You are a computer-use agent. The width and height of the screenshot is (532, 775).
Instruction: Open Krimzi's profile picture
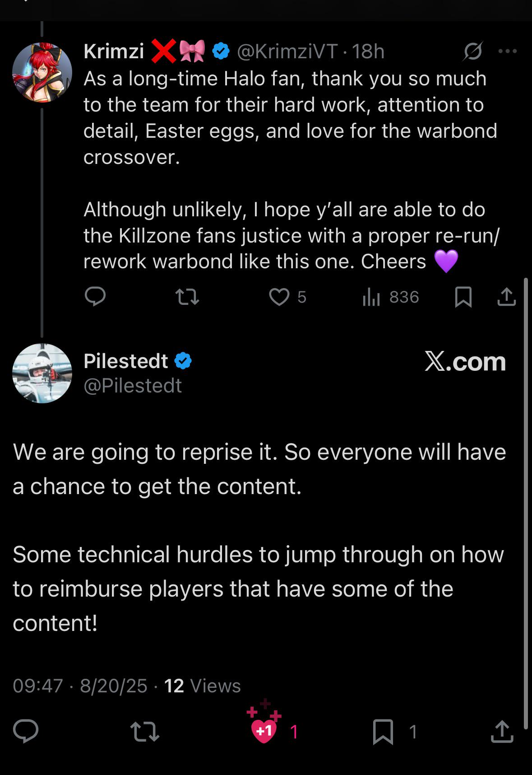coord(42,72)
